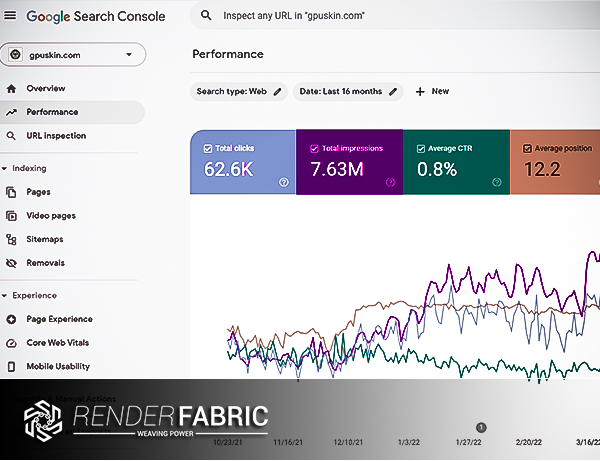The height and width of the screenshot is (461, 600).
Task: Click the Removals crossed-eye icon
Action: [x=11, y=263]
